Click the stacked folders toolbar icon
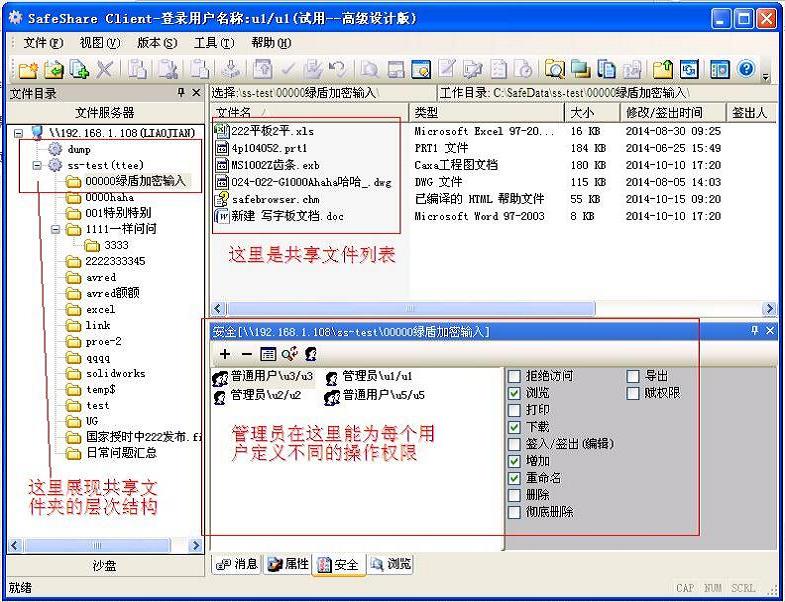The height and width of the screenshot is (602, 785). coord(580,70)
